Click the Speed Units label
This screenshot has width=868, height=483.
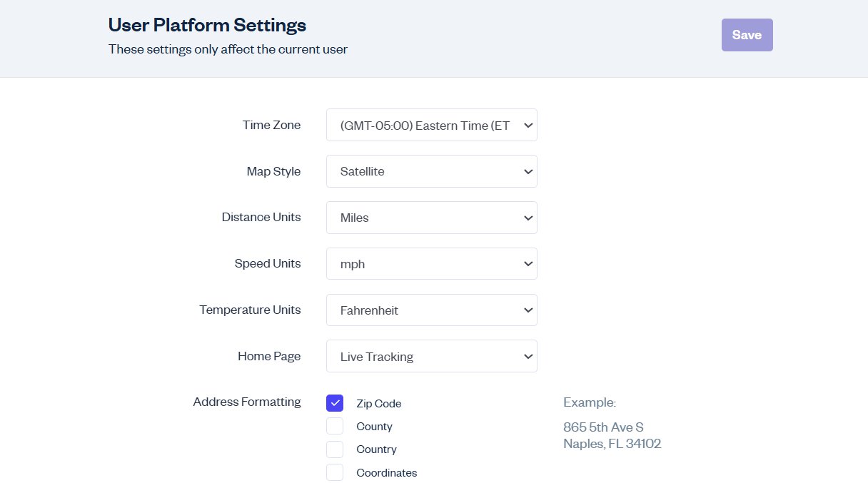pos(268,263)
